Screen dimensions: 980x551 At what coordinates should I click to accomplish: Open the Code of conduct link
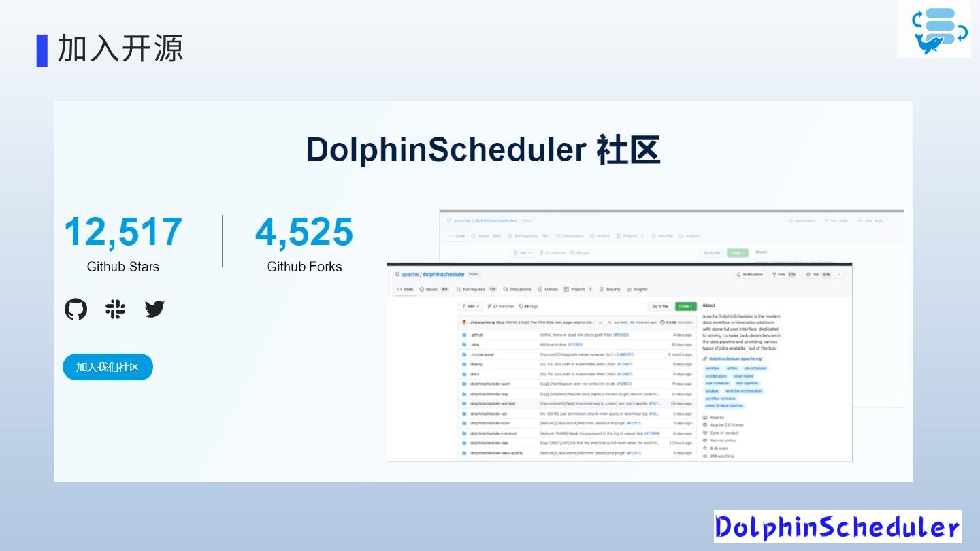[x=721, y=433]
